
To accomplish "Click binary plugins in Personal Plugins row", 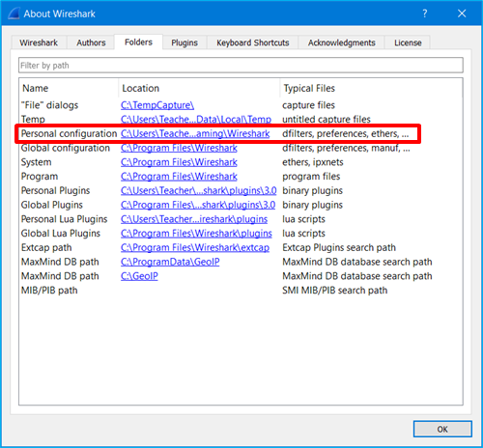I will [312, 190].
